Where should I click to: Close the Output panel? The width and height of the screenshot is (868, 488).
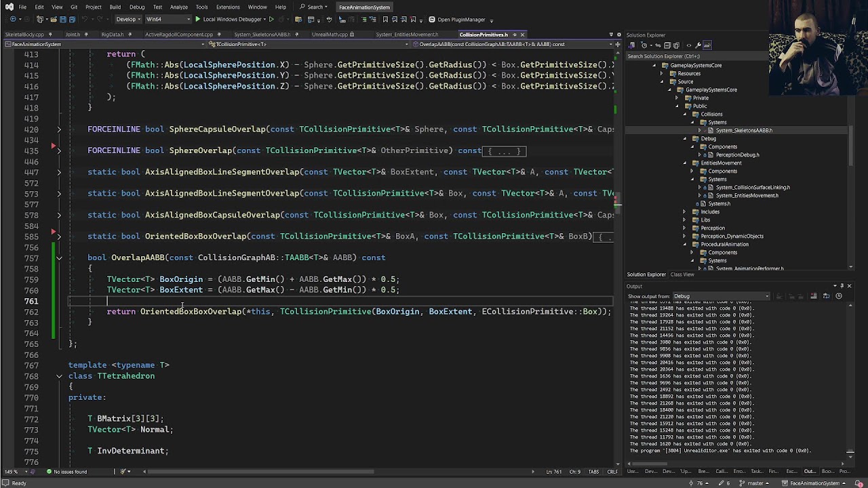849,286
